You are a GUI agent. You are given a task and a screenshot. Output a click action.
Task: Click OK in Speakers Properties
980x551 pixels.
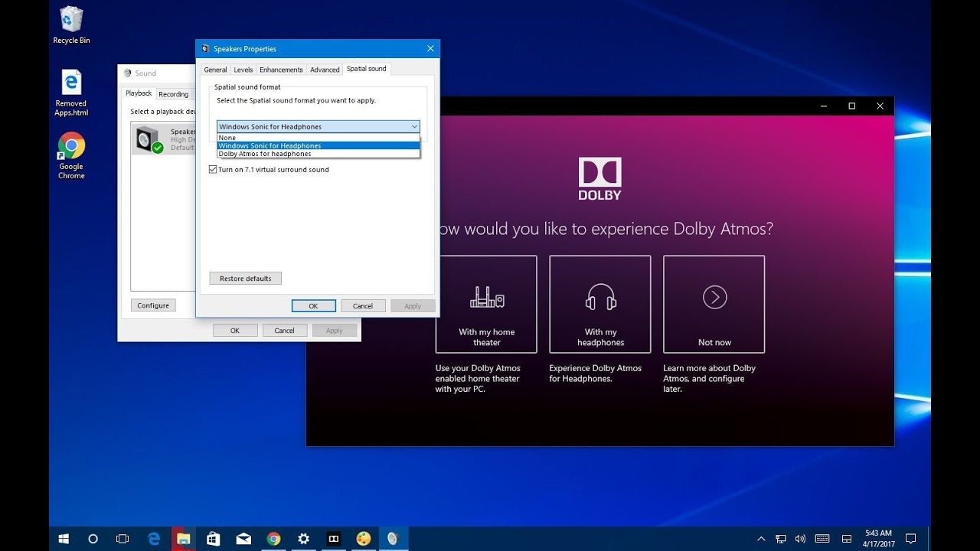coord(313,306)
